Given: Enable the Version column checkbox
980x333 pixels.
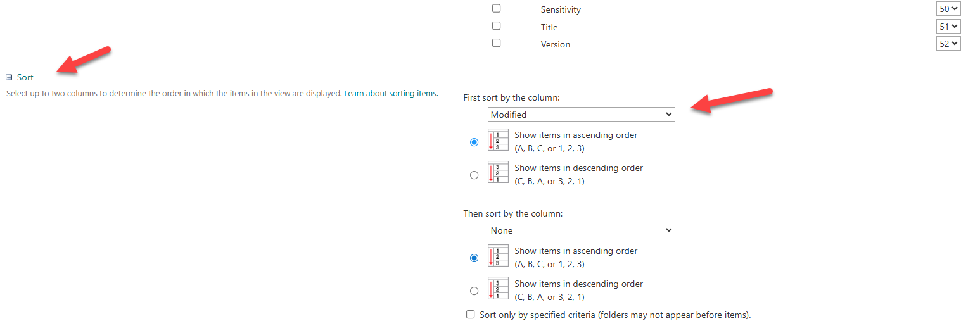Looking at the screenshot, I should 496,43.
